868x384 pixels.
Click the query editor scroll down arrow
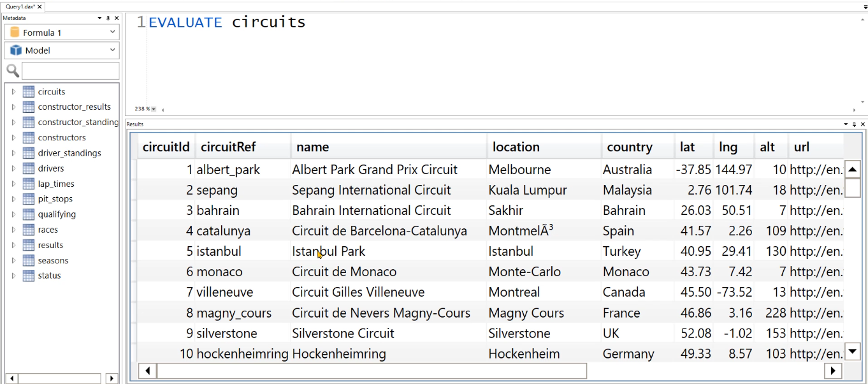point(863,101)
